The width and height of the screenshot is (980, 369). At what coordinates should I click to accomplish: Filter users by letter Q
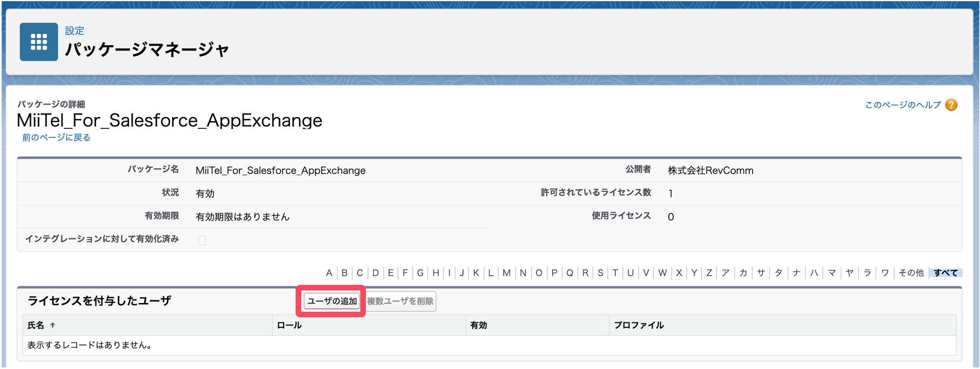pos(570,273)
